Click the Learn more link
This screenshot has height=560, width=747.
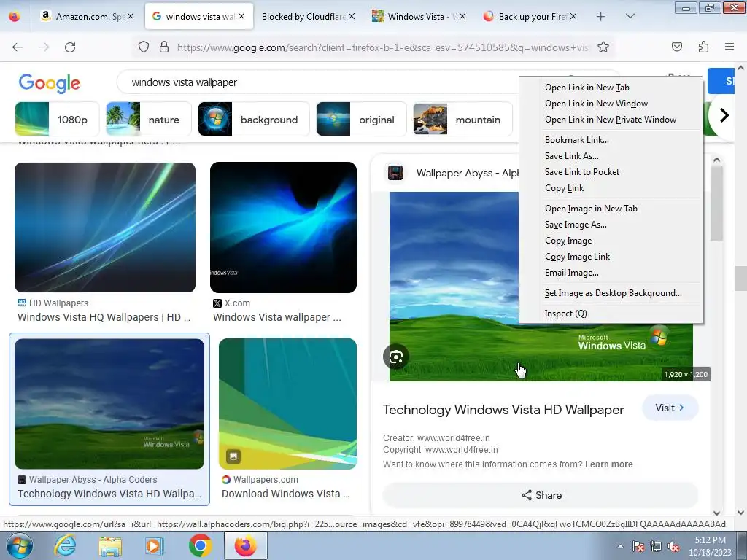tap(609, 464)
